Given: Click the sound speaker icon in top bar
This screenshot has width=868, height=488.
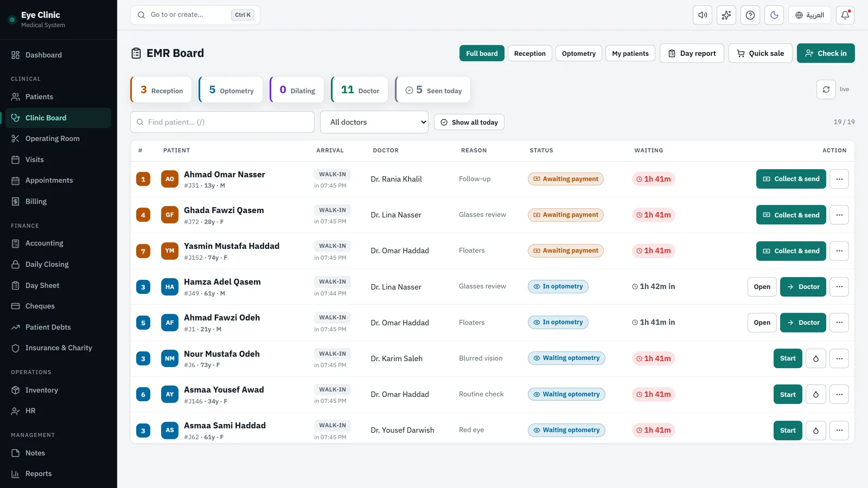Looking at the screenshot, I should click(703, 15).
